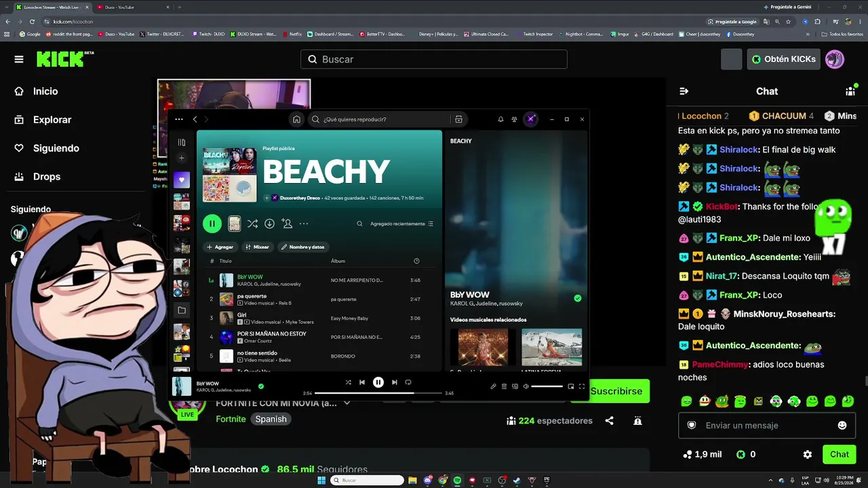Open Spotify friend activity icon

[515, 119]
